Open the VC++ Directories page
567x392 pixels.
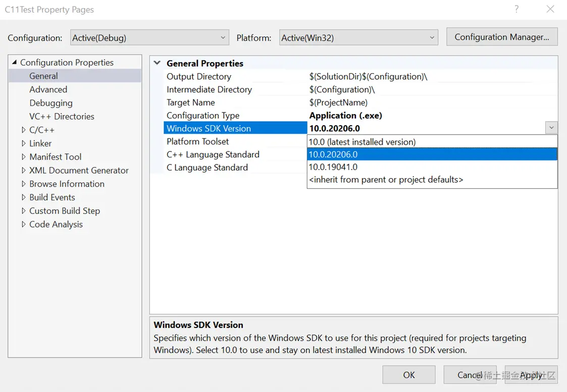point(62,117)
